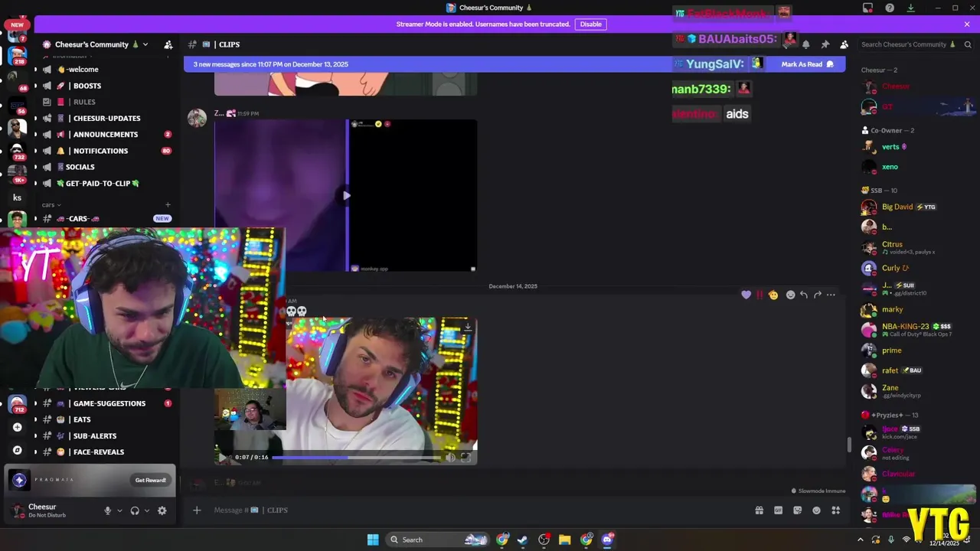
Task: Play the purple video attachment
Action: [346, 195]
